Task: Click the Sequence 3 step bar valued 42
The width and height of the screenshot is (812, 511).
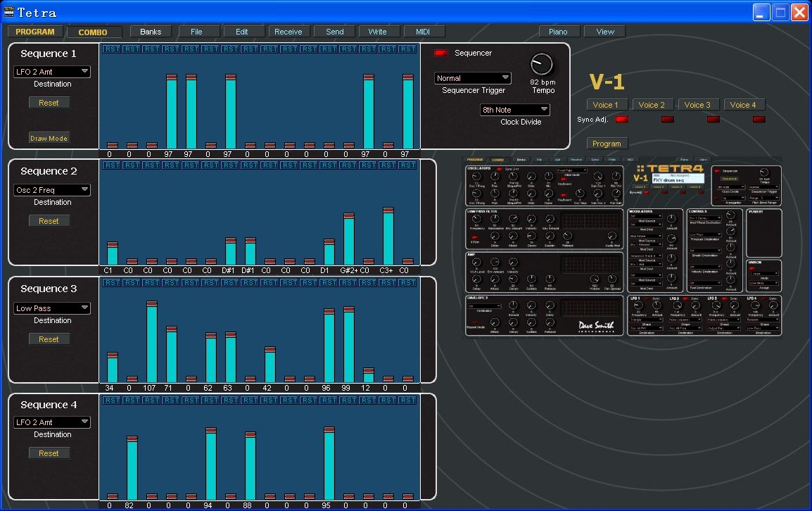Action: [x=269, y=365]
